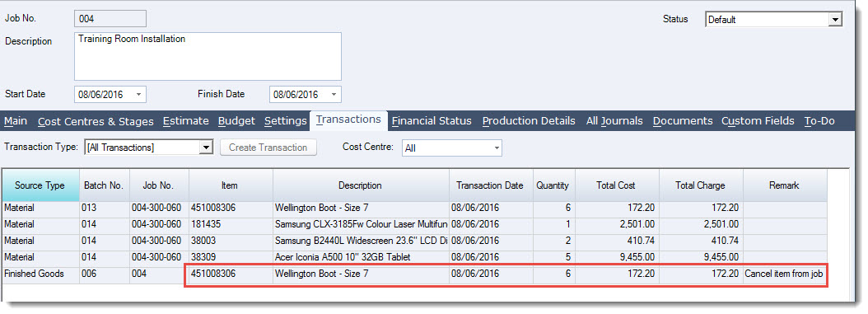
Task: Sort by Total Charge column header
Action: [701, 185]
